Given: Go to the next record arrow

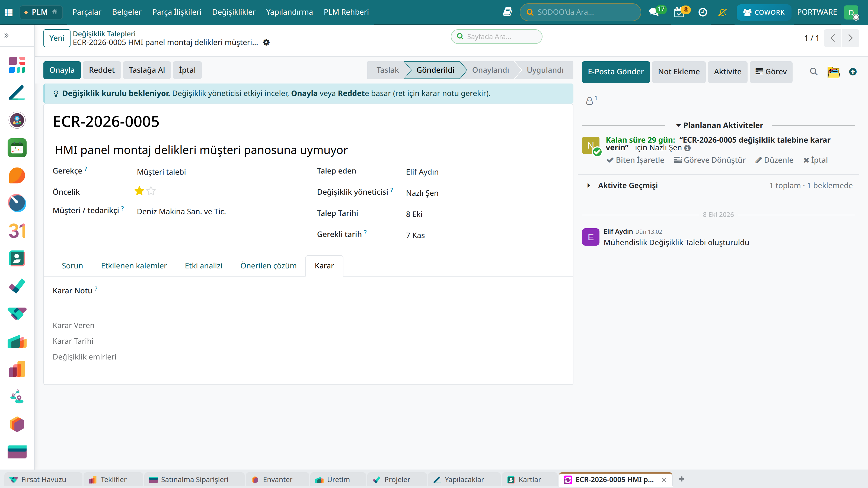Looking at the screenshot, I should coord(850,38).
